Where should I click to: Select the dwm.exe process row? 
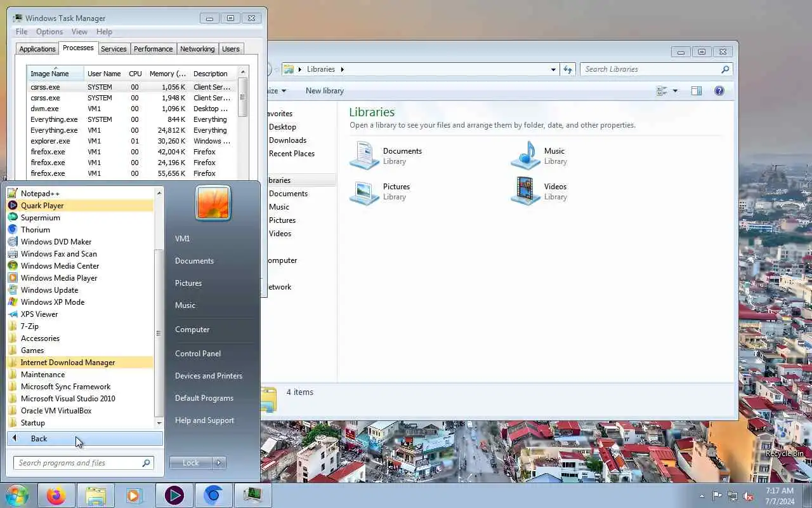(x=132, y=109)
